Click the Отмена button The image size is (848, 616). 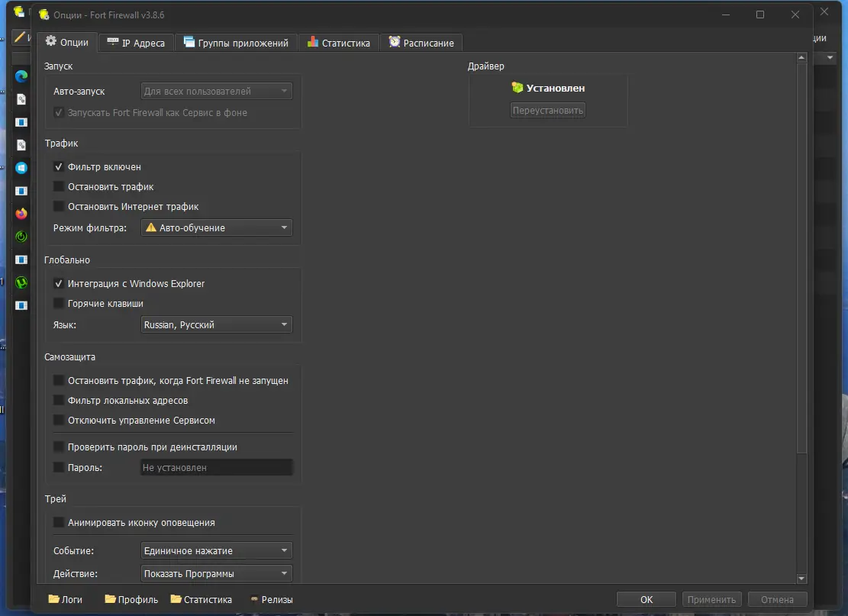[x=777, y=599]
